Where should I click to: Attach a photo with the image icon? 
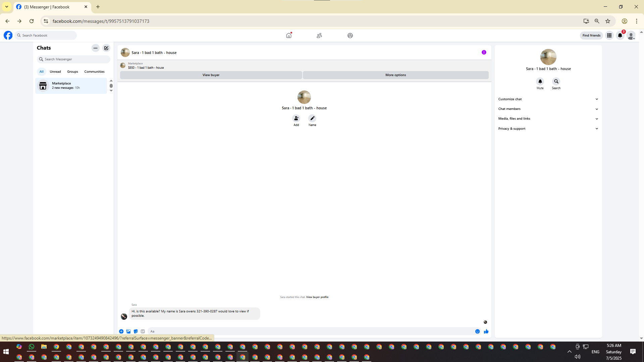[128, 331]
